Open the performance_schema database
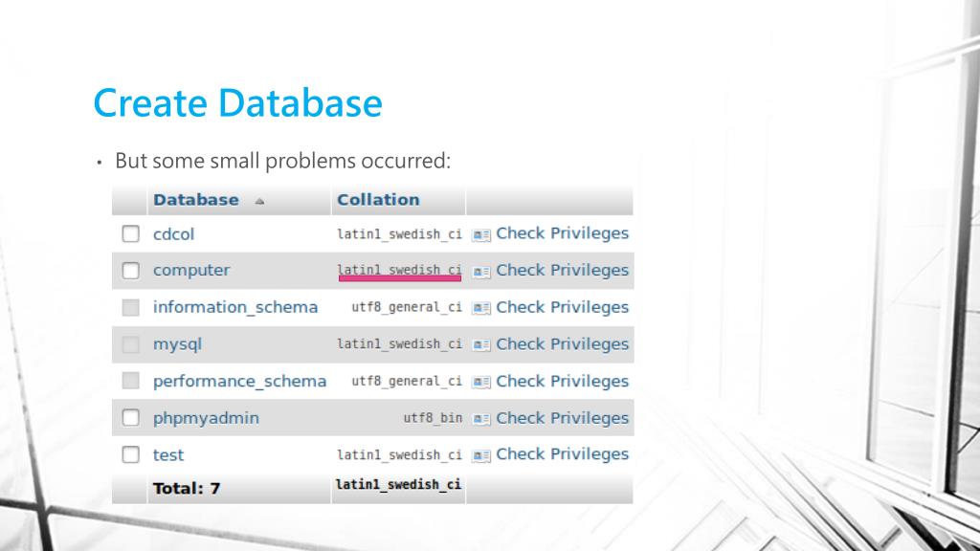Viewport: 980px width, 551px height. click(240, 381)
